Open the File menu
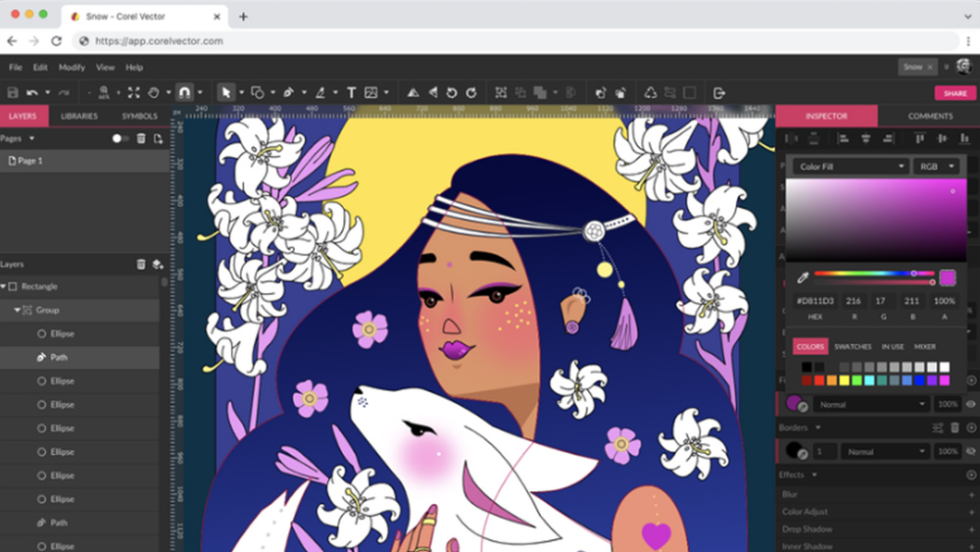Image resolution: width=980 pixels, height=552 pixels. click(x=16, y=67)
